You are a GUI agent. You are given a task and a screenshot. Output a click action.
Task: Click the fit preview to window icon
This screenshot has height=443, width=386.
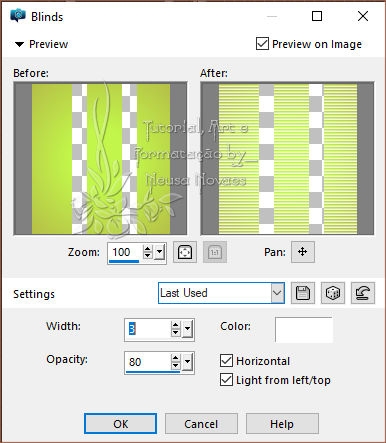[185, 252]
